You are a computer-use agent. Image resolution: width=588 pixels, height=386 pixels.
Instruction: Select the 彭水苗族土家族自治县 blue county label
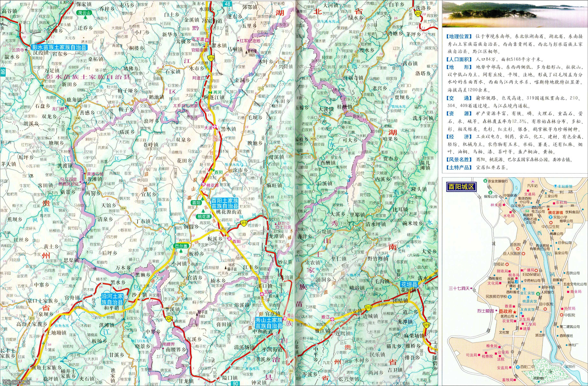(x=59, y=47)
